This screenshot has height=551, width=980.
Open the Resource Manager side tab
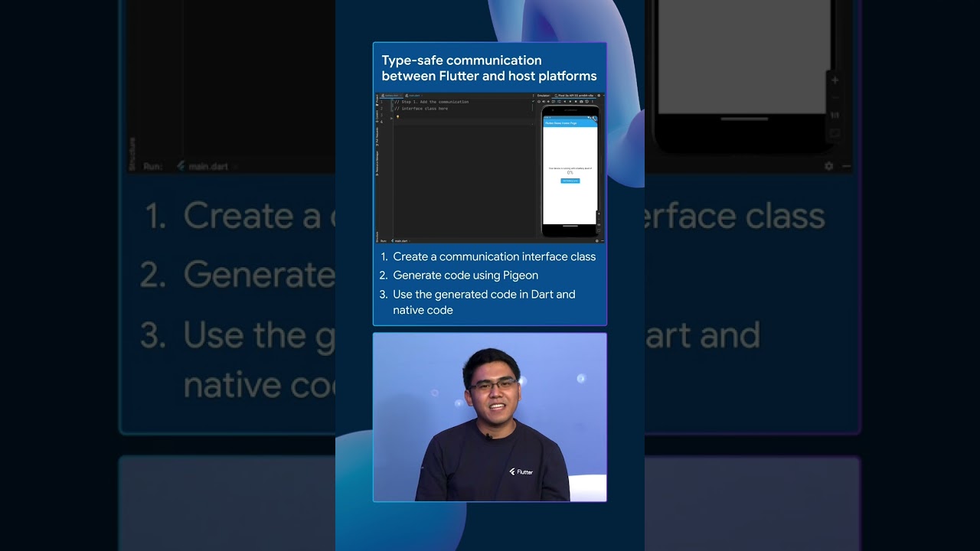pos(377,164)
